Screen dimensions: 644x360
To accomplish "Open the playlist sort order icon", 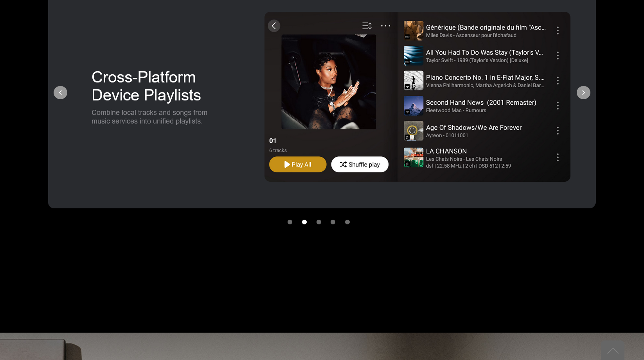I will [367, 26].
